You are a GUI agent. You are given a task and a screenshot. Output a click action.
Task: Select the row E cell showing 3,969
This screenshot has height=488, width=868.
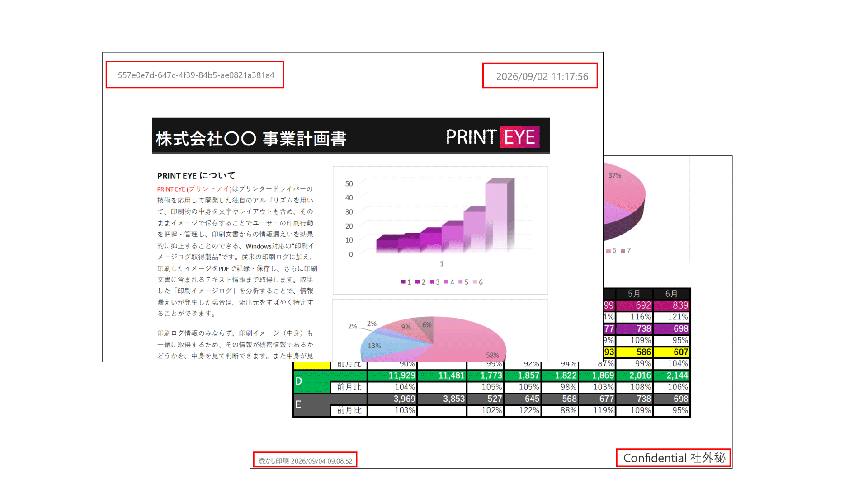coord(392,399)
